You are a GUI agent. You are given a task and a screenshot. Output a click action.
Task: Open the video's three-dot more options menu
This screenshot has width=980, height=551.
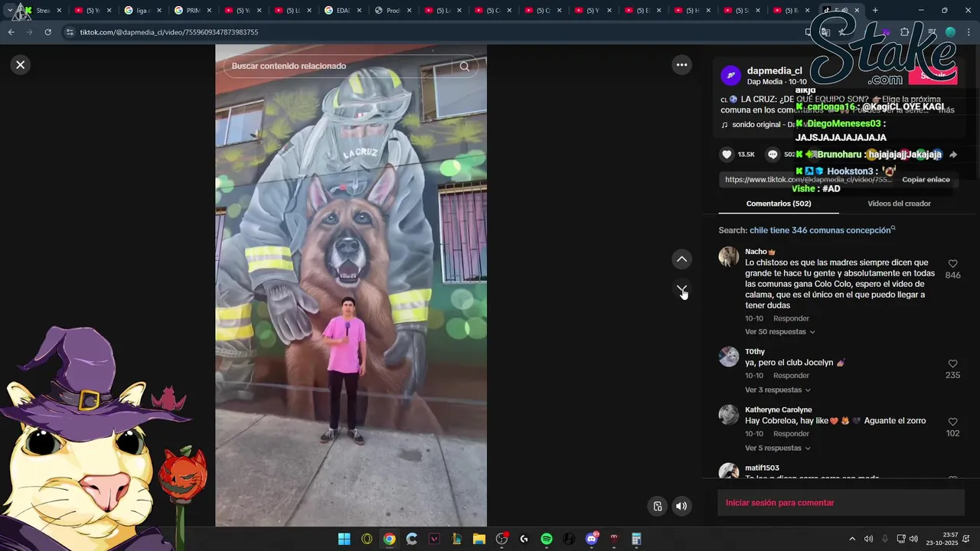pyautogui.click(x=681, y=65)
